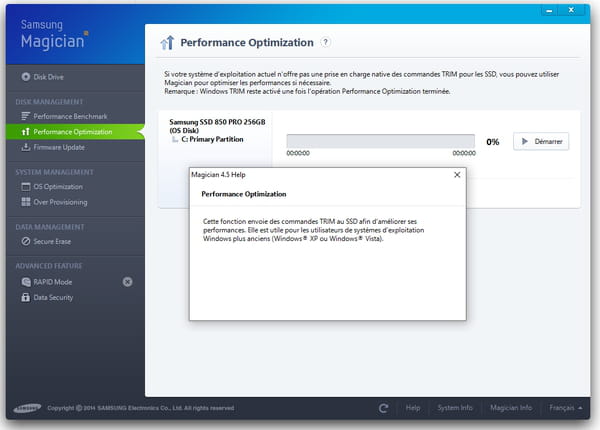Click the copyright SAMSUNG Electronics text
The image size is (600, 430).
point(141,408)
